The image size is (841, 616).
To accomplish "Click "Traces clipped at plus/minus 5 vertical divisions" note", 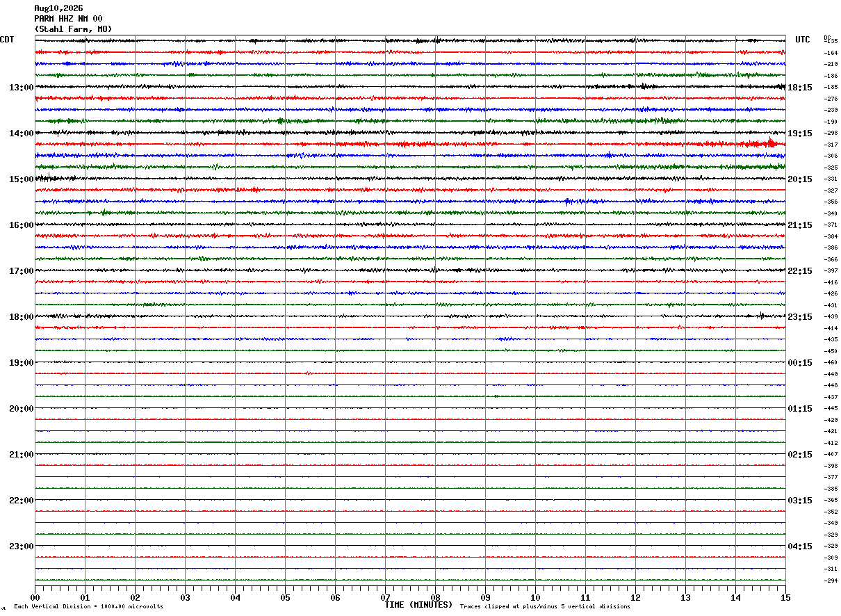I will point(545,607).
